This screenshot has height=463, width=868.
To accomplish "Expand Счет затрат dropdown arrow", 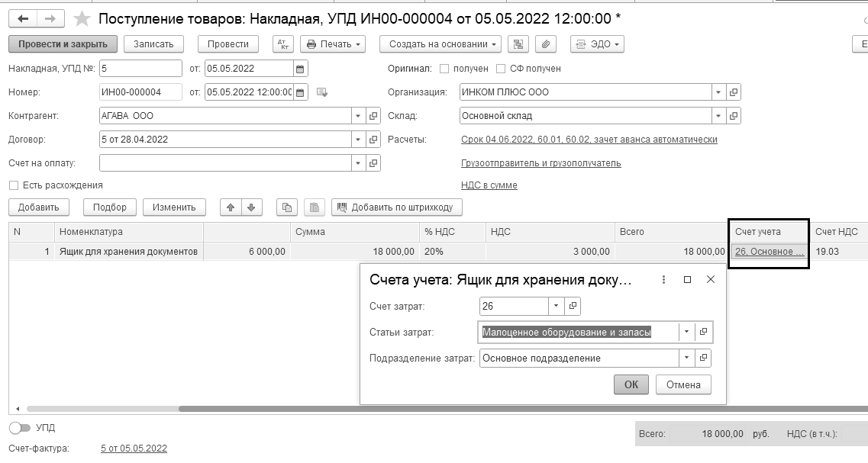I will pos(557,306).
